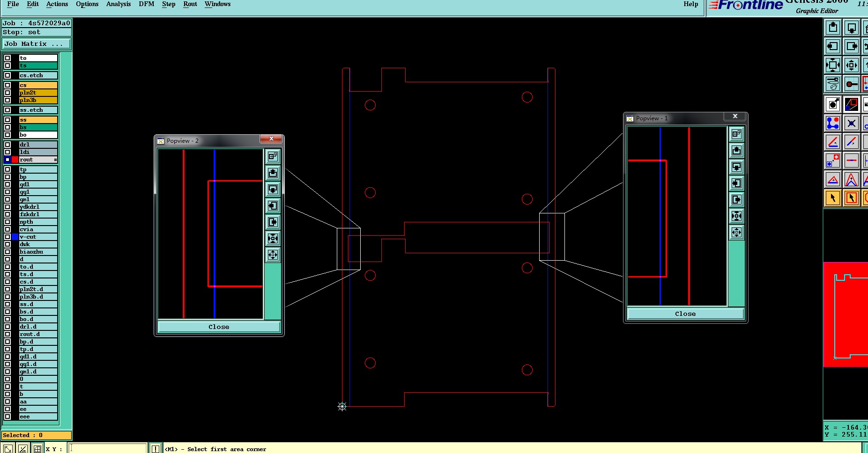Select the horizontal red-blue segment tool
This screenshot has height=453, width=868.
coord(852,161)
